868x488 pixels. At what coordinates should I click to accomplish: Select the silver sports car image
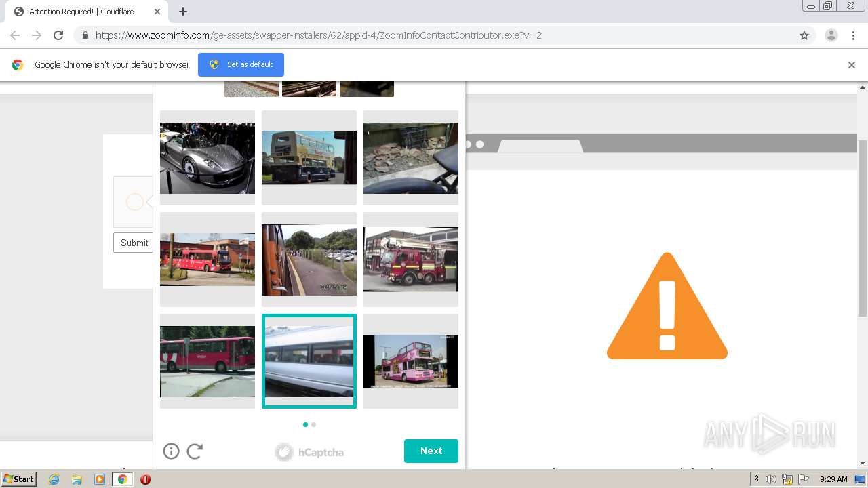coord(208,158)
